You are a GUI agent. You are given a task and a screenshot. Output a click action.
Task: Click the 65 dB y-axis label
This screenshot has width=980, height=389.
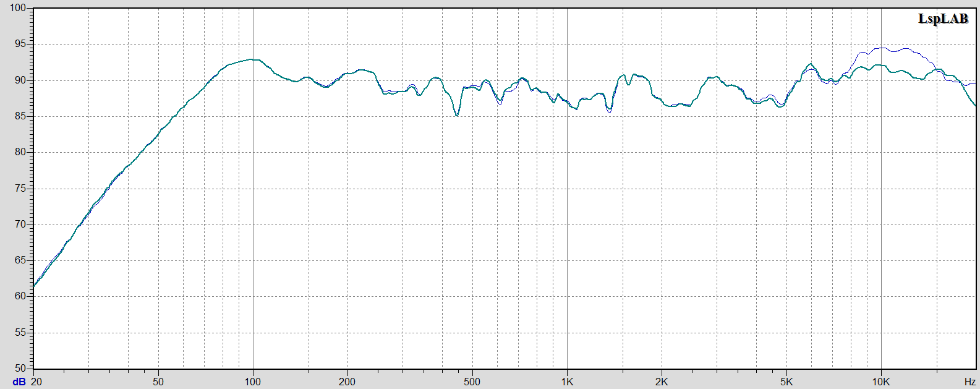[20, 260]
